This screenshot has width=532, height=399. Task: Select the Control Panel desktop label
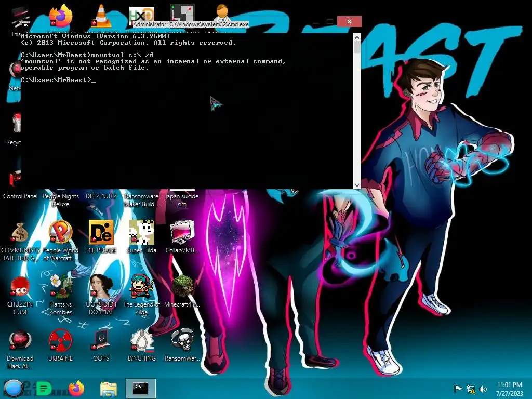pos(20,196)
